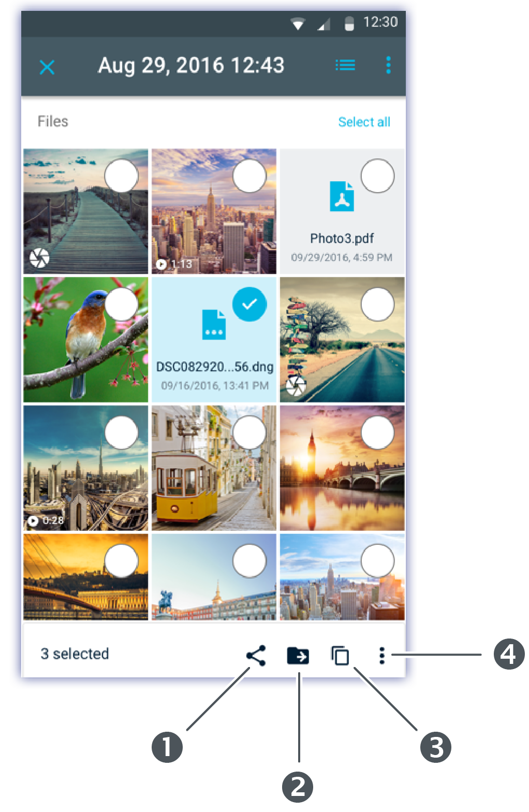Tap the Photo3.pdf document icon

point(342,196)
